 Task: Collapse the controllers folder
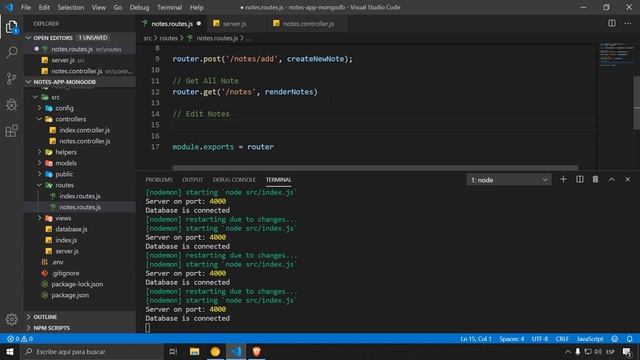point(40,119)
